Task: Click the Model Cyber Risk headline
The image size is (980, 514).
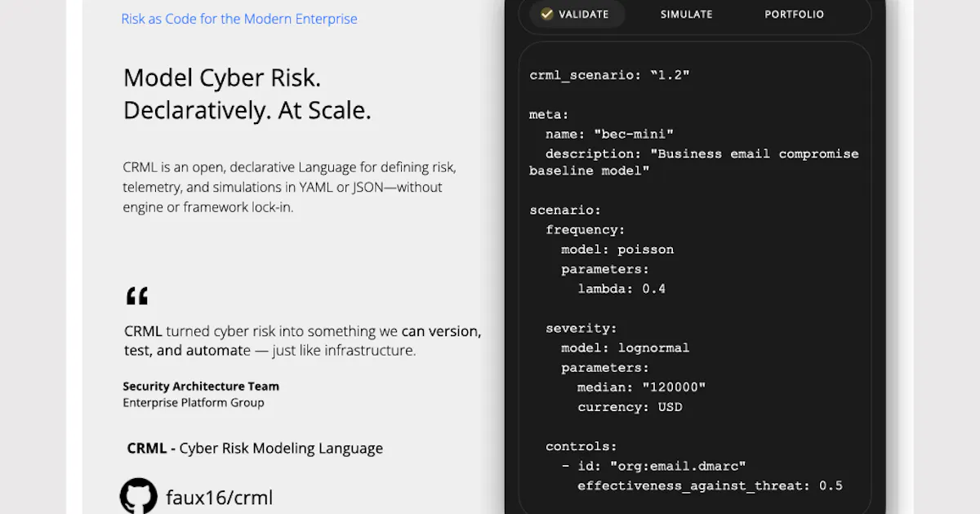Action: point(222,78)
